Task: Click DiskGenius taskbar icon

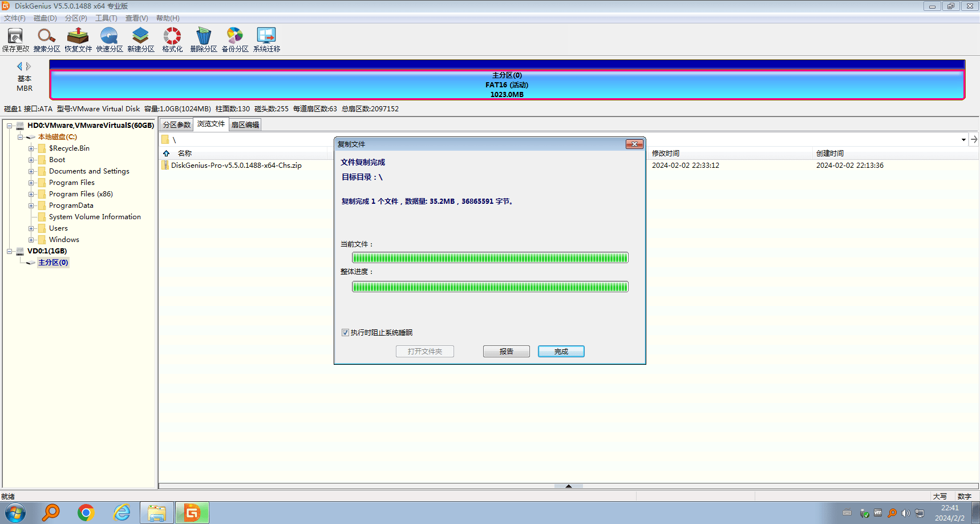Action: pos(192,513)
